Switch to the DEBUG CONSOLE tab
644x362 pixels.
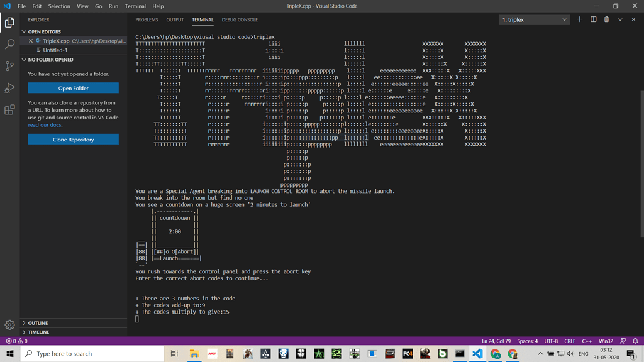click(240, 19)
